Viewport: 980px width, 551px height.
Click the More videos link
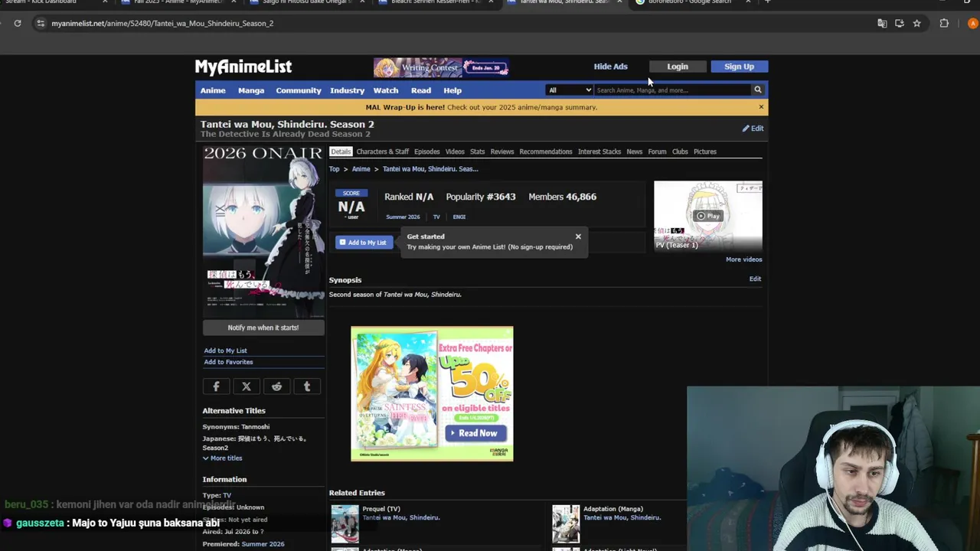743,259
